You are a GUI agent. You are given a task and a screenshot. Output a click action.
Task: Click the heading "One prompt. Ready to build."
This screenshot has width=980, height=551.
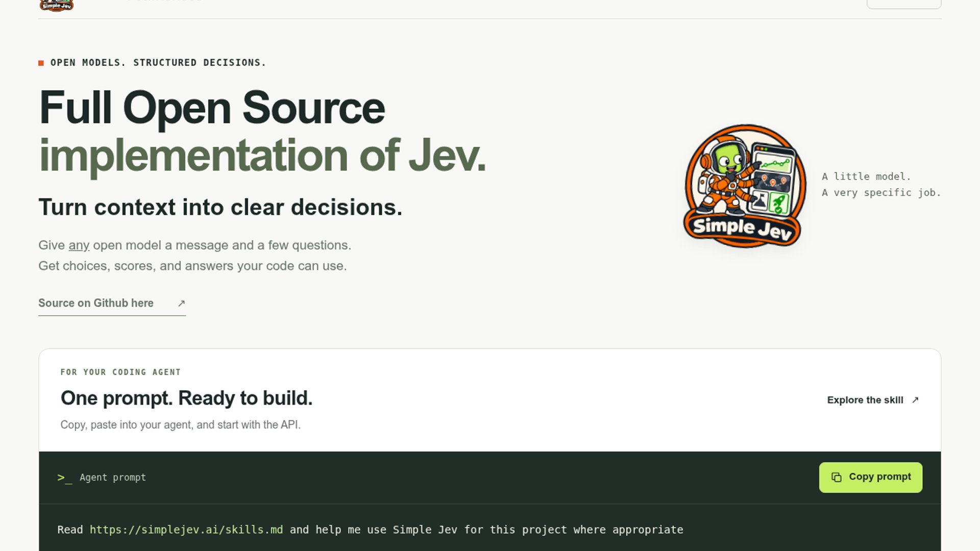click(186, 398)
